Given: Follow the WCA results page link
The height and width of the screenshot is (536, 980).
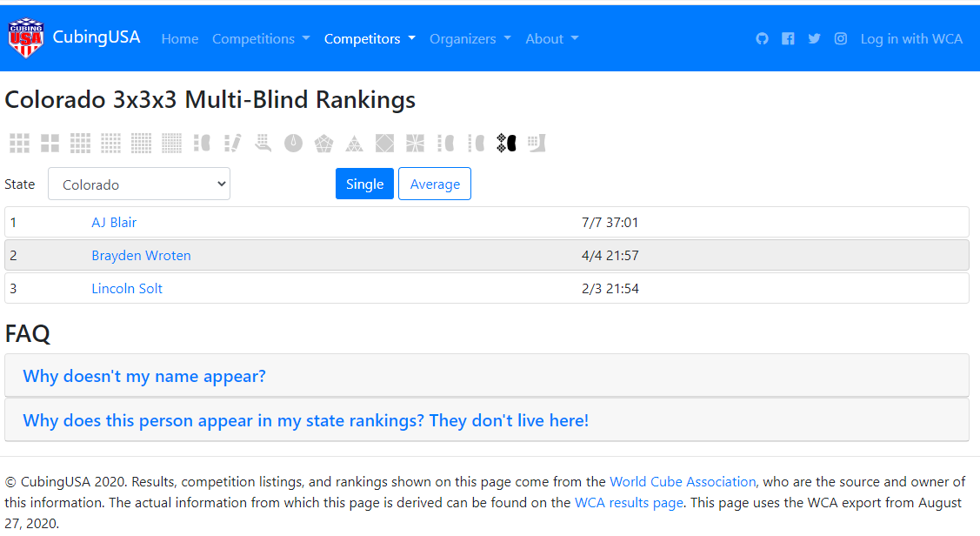Looking at the screenshot, I should [629, 502].
